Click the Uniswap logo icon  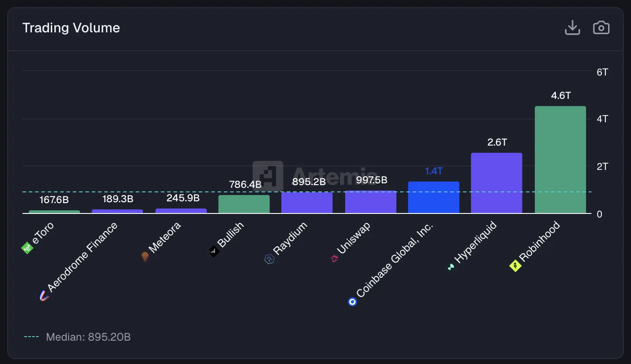(334, 258)
